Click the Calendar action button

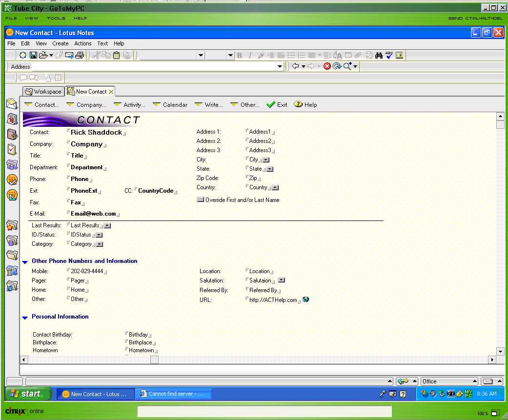click(170, 104)
